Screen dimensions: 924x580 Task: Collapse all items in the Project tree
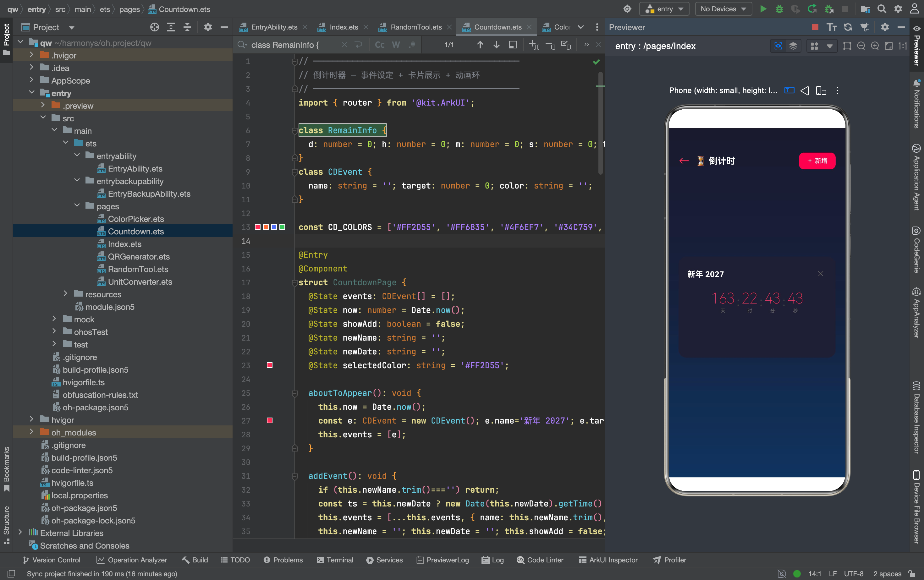(187, 27)
